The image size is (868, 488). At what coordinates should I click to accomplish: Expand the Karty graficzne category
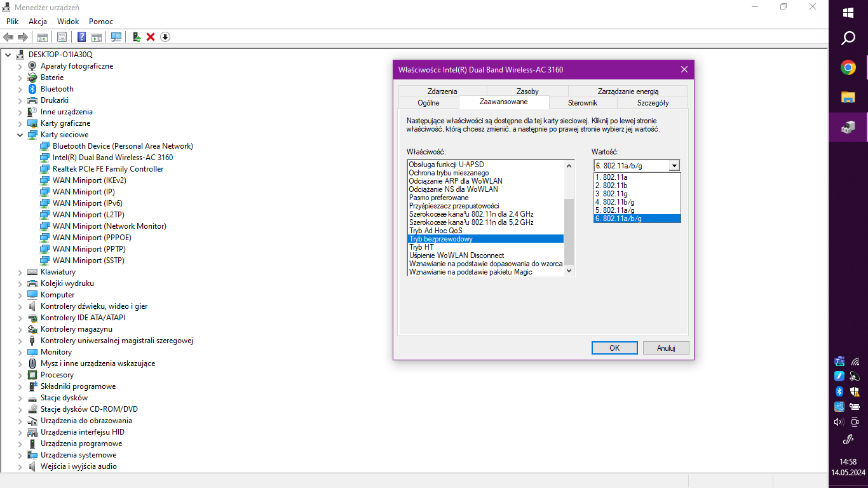coord(20,123)
